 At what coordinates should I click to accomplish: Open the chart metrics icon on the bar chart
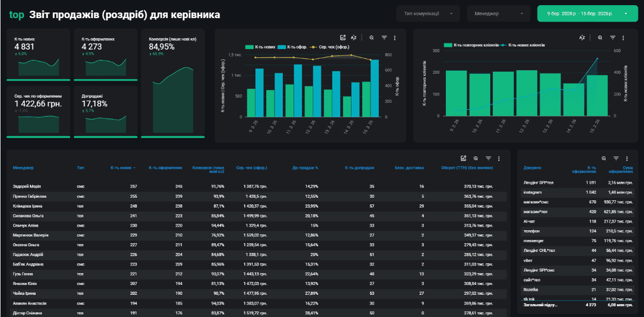(x=343, y=38)
